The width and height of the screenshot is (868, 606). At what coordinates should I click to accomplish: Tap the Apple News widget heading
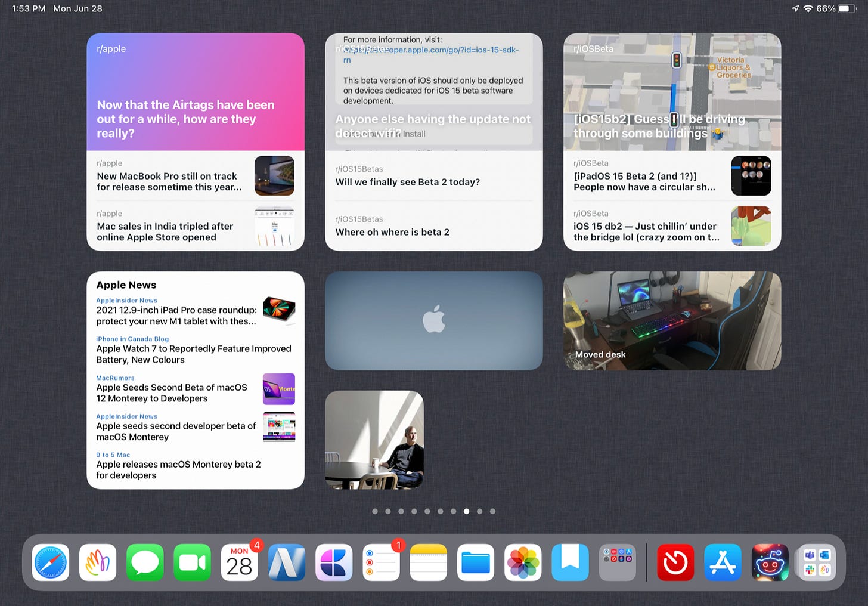(126, 285)
